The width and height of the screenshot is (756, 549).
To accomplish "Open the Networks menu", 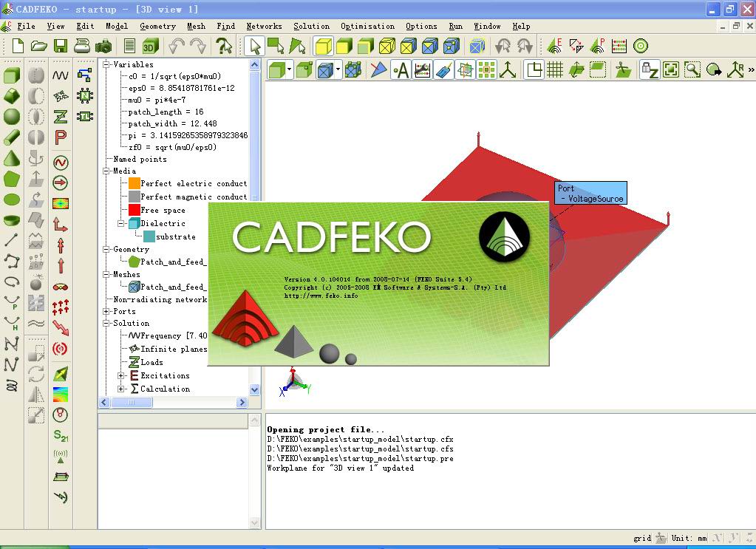I will coord(264,26).
